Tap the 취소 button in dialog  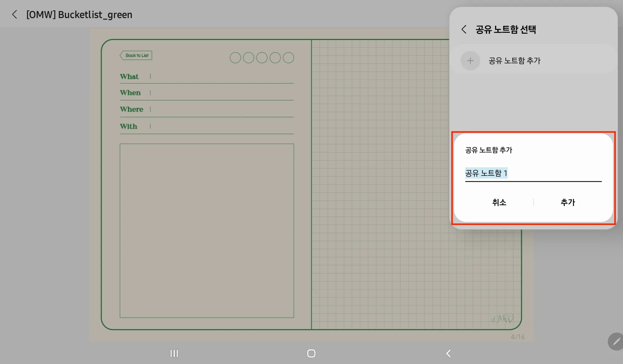pyautogui.click(x=499, y=202)
